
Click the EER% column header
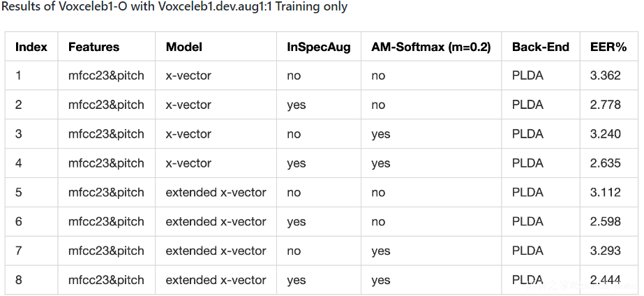[608, 47]
